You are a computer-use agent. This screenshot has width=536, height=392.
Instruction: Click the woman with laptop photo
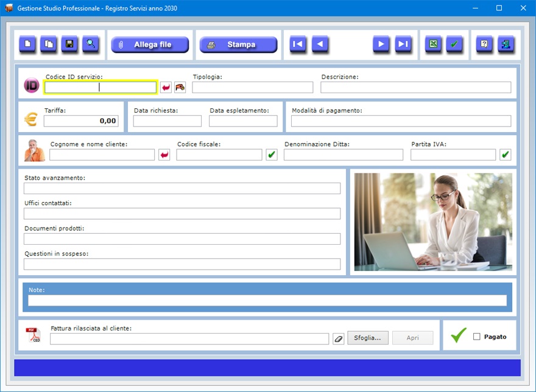coord(433,222)
